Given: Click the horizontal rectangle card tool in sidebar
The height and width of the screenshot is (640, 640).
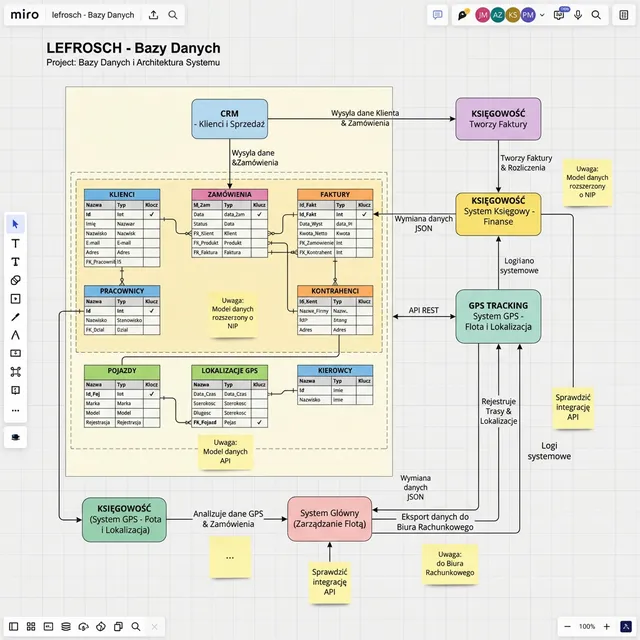Looking at the screenshot, I should (x=16, y=353).
